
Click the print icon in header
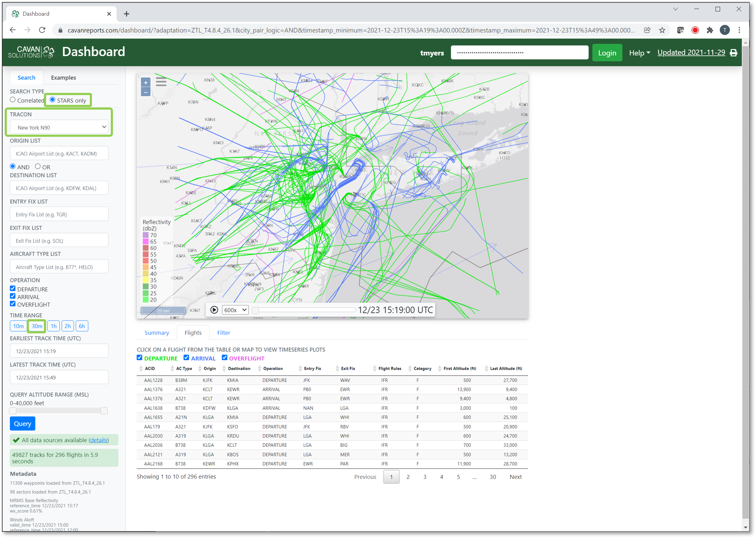click(733, 53)
